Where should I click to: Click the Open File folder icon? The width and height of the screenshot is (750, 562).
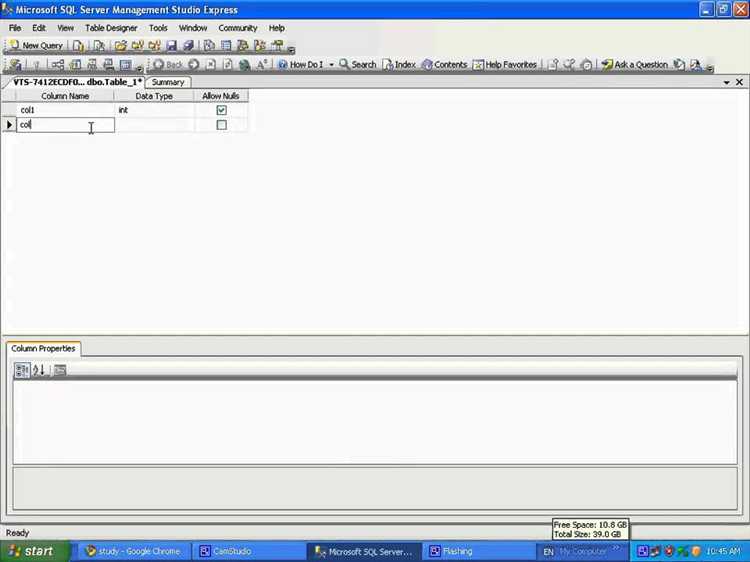pyautogui.click(x=121, y=46)
